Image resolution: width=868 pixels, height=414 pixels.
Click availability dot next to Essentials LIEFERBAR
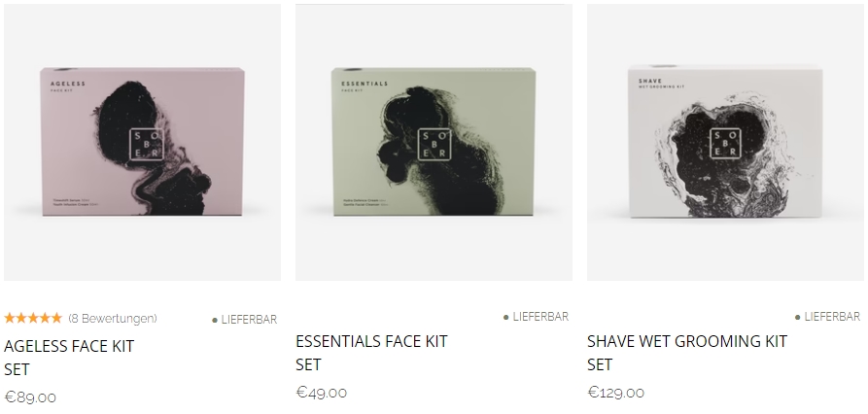(506, 317)
